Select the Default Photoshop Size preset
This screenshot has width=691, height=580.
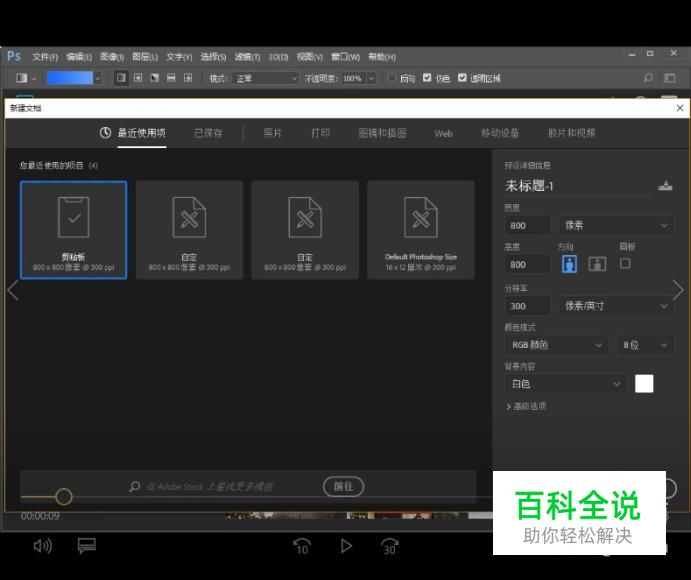coord(421,229)
